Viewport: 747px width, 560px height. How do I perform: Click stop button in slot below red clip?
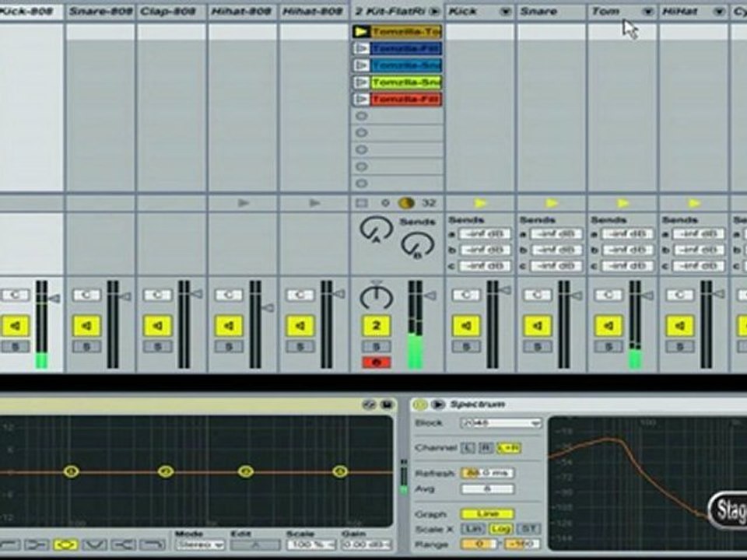tap(362, 116)
